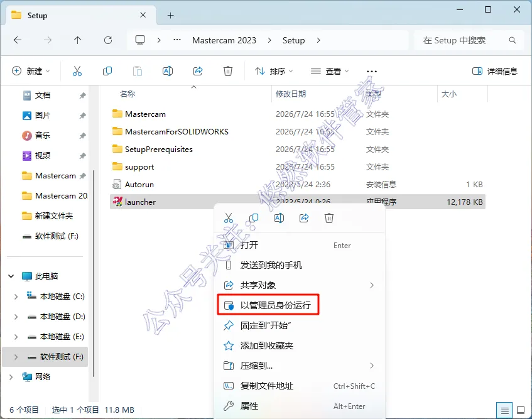This screenshot has width=532, height=419.
Task: Expand breadcrumb ellipsis for hidden path
Action: click(x=177, y=40)
